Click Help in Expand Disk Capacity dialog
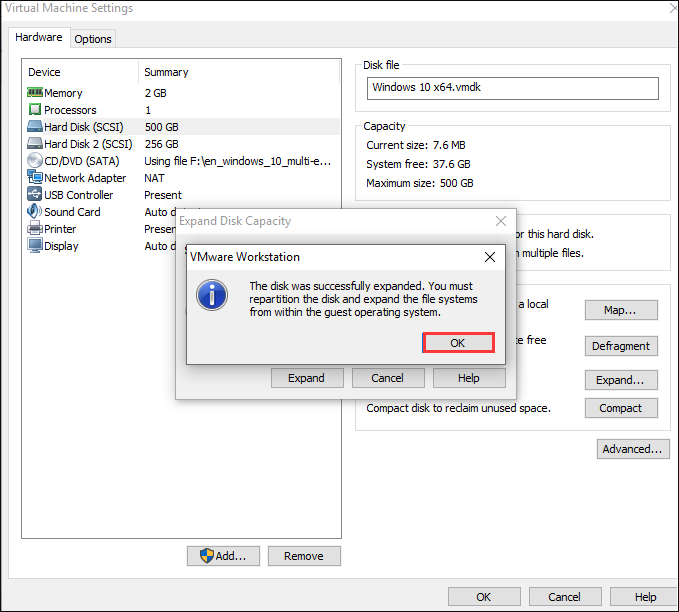The image size is (679, 612). (469, 378)
